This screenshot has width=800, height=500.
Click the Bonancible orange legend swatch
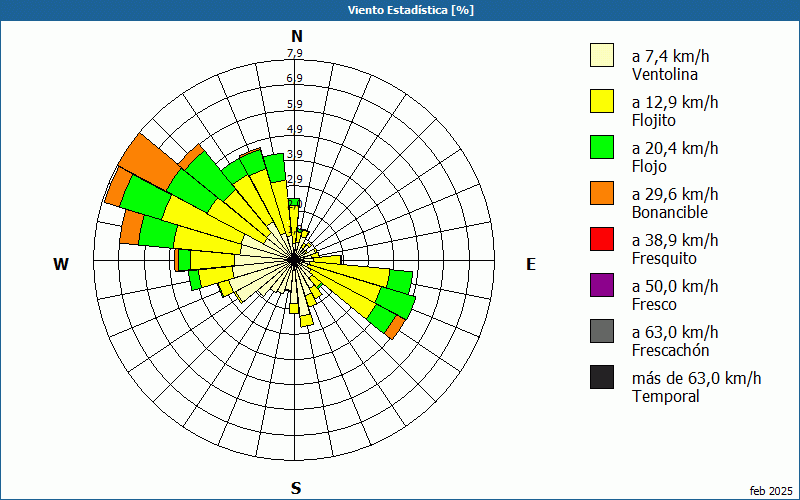tap(602, 193)
